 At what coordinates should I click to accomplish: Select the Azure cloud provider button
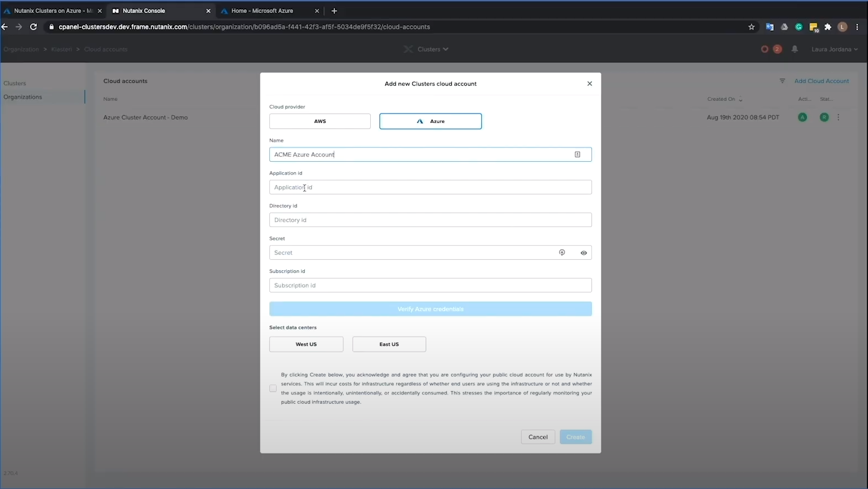(x=431, y=121)
